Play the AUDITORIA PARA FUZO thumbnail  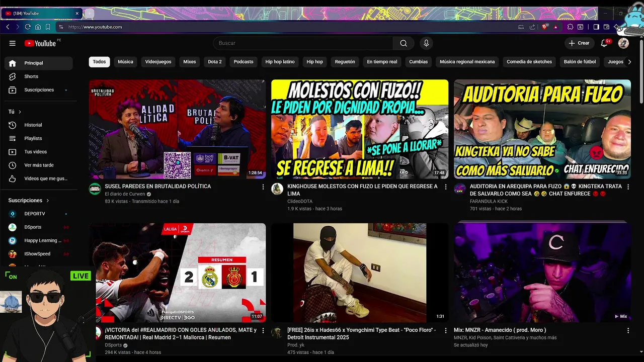click(542, 129)
